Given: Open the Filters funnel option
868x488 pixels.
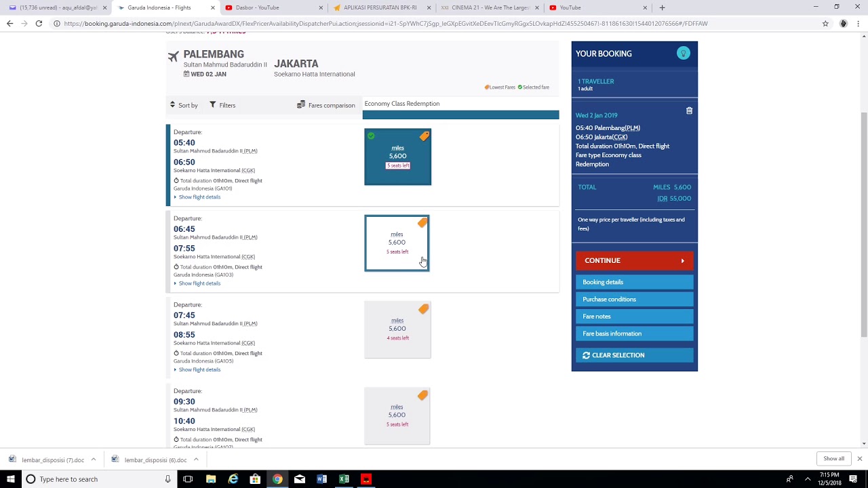Looking at the screenshot, I should (x=222, y=105).
